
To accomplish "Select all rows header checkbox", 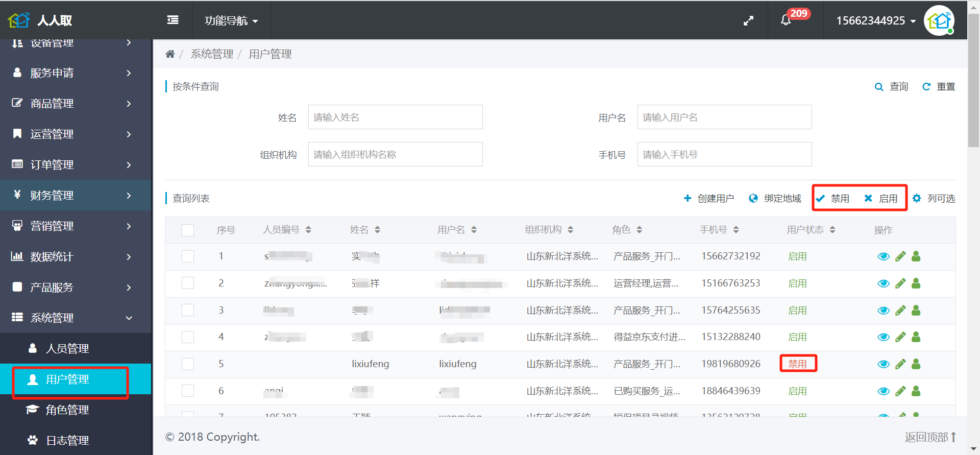I will click(x=188, y=230).
